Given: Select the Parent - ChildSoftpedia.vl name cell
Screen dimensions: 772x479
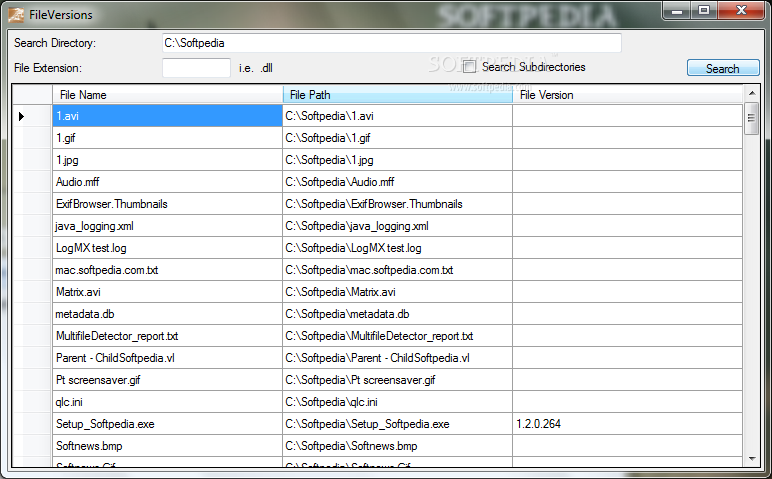Looking at the screenshot, I should click(x=167, y=358).
